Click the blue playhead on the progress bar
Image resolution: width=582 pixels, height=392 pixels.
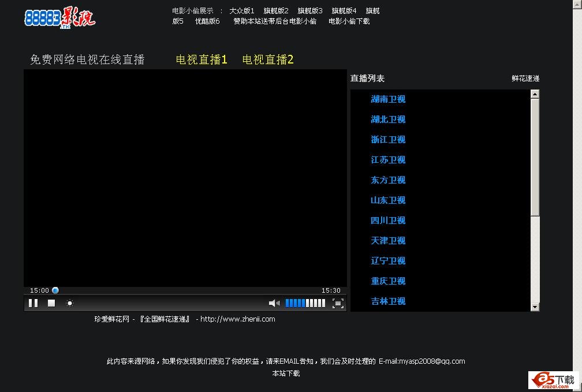pos(55,290)
